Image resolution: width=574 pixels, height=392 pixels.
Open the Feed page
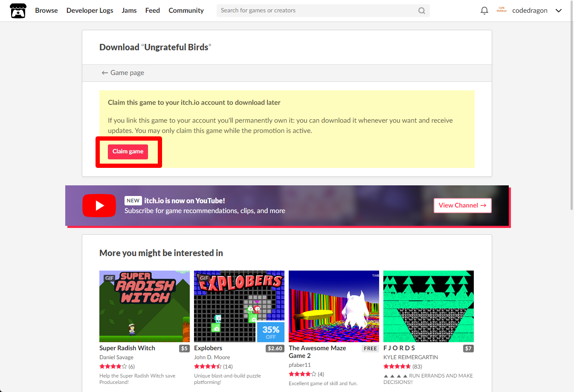tap(153, 11)
